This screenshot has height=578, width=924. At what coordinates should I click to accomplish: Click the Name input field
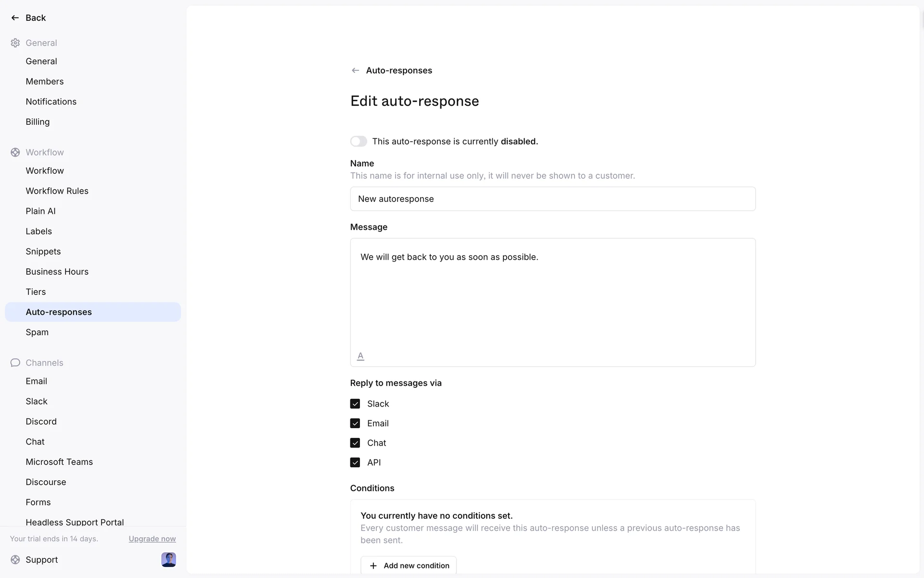pos(552,199)
